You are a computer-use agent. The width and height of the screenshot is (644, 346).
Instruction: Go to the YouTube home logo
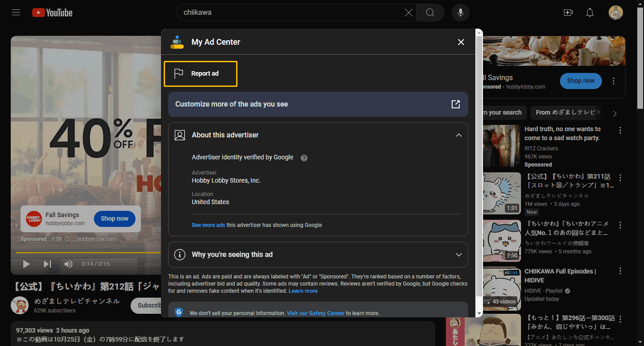[x=52, y=13]
